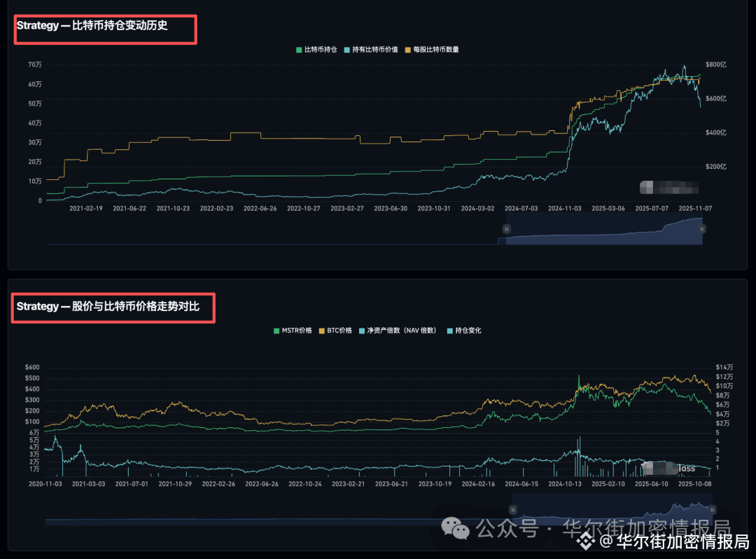The width and height of the screenshot is (756, 559).
Task: Click the left handle of the top range selector
Action: [506, 229]
